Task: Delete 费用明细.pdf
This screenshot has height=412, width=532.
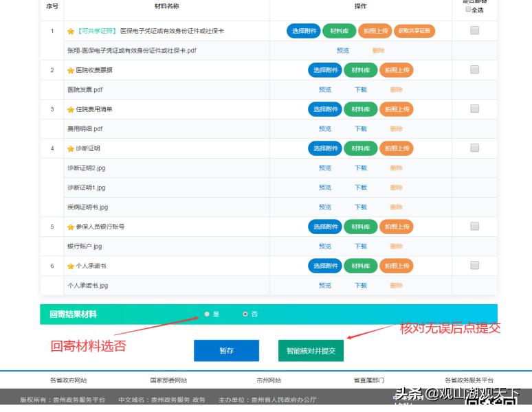Action: pos(397,129)
